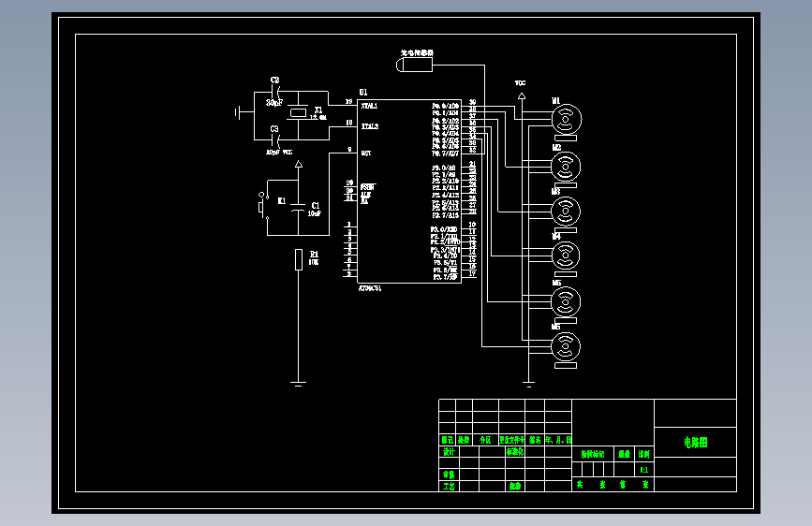Click the C3 capacitor symbol

point(275,139)
